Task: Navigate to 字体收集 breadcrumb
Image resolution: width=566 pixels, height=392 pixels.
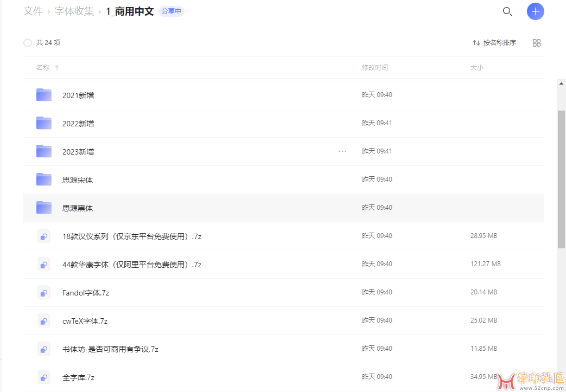Action: coord(74,11)
